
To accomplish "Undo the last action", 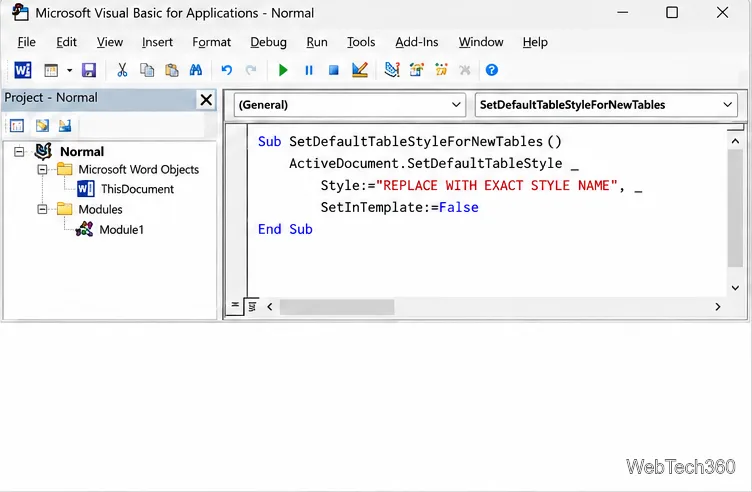I will pyautogui.click(x=226, y=70).
